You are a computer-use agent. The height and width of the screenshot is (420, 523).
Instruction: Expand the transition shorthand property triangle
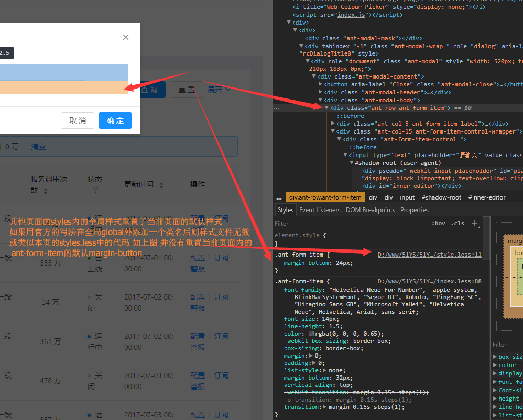point(325,407)
